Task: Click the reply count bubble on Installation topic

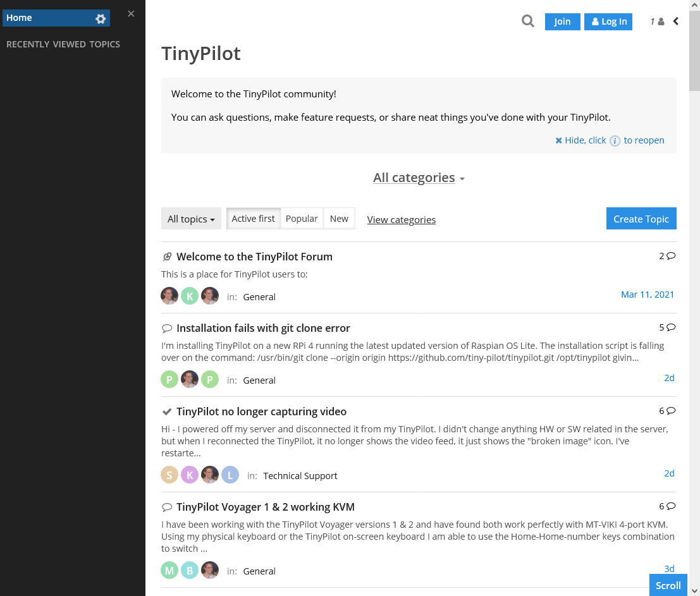Action: point(667,327)
